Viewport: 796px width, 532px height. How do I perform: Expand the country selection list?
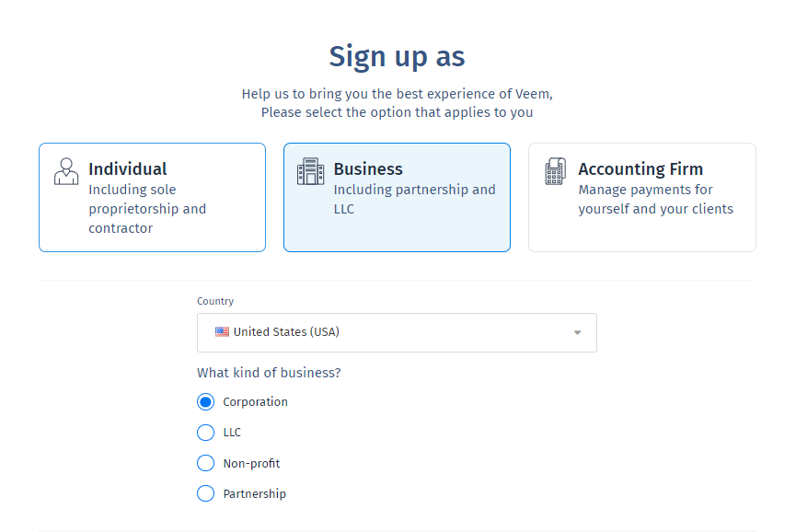(397, 331)
